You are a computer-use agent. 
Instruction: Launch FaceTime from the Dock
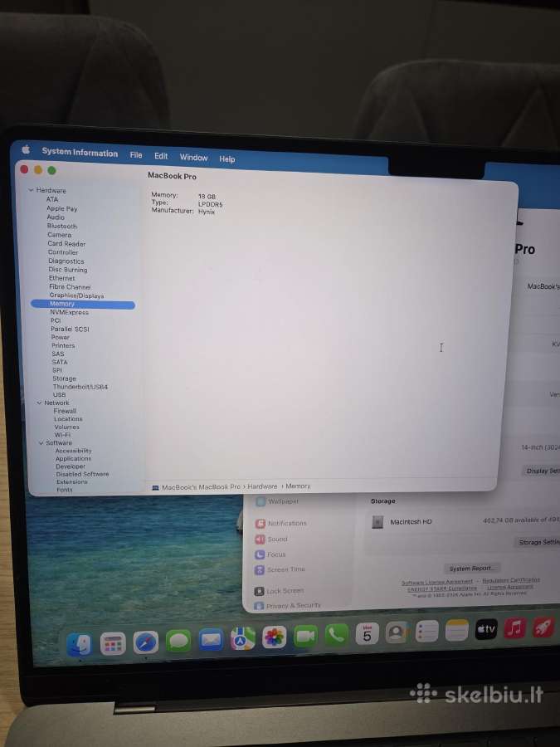[305, 636]
